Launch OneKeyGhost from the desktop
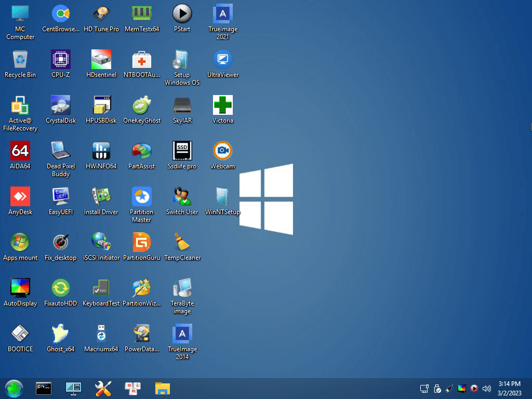The height and width of the screenshot is (399, 532). pyautogui.click(x=142, y=105)
